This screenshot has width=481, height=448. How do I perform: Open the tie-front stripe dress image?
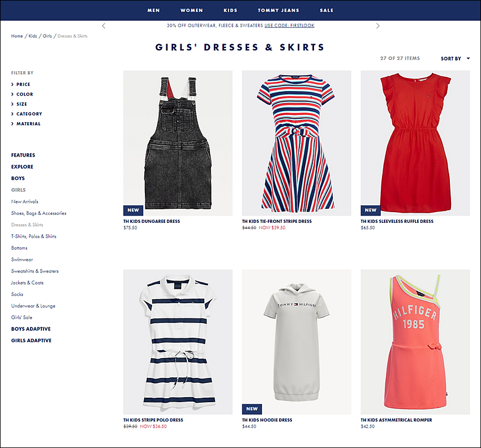[x=297, y=143]
